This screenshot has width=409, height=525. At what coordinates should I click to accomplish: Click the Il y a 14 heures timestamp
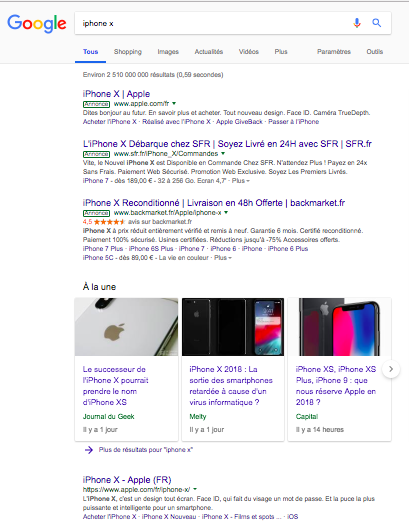[x=320, y=430]
